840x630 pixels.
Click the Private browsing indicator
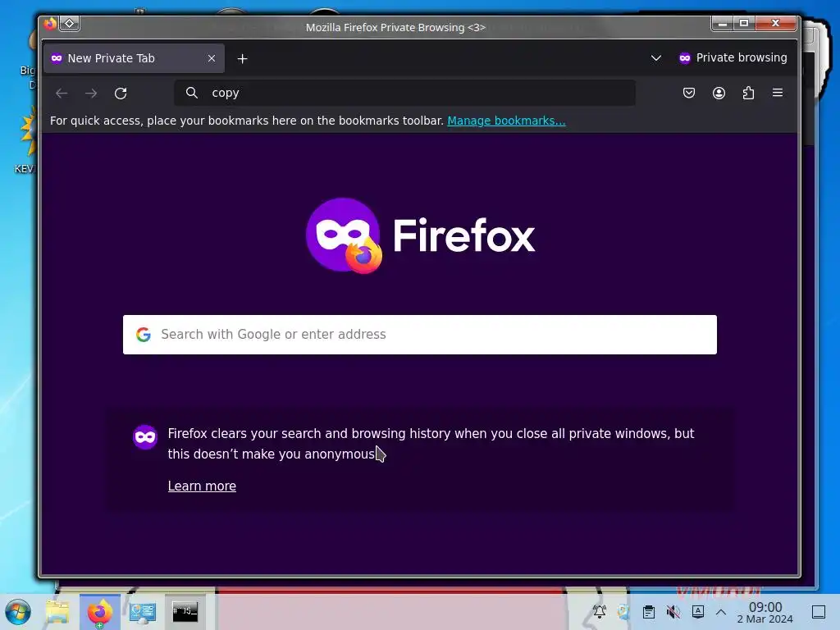[x=733, y=58]
